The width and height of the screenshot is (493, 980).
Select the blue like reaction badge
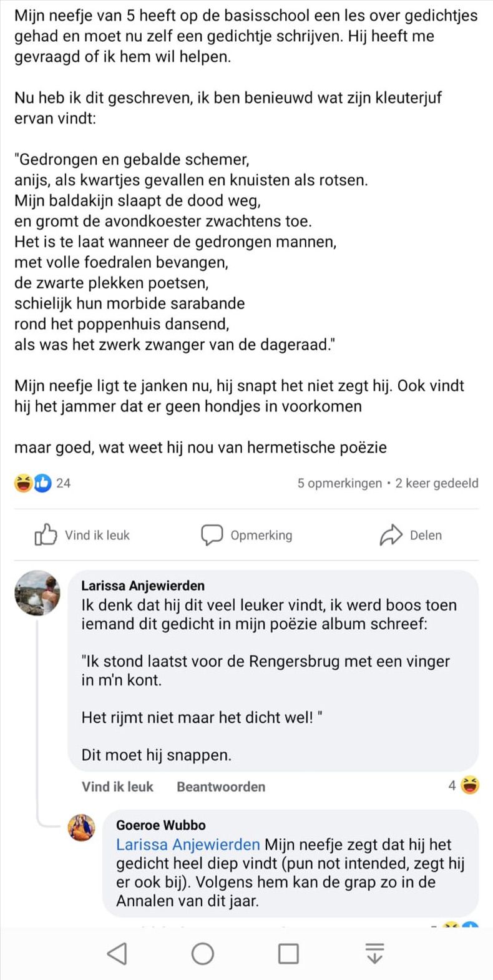42,483
